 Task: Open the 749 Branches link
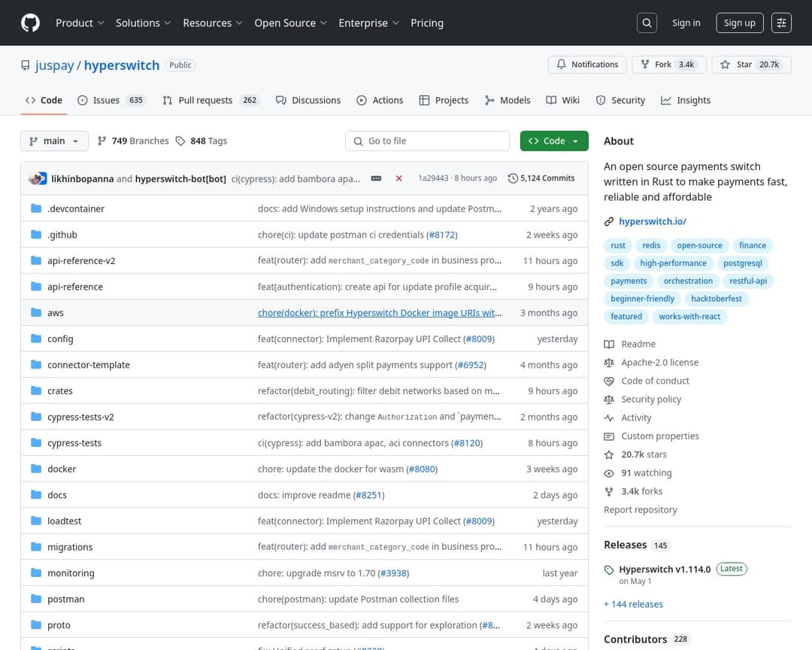coord(133,141)
